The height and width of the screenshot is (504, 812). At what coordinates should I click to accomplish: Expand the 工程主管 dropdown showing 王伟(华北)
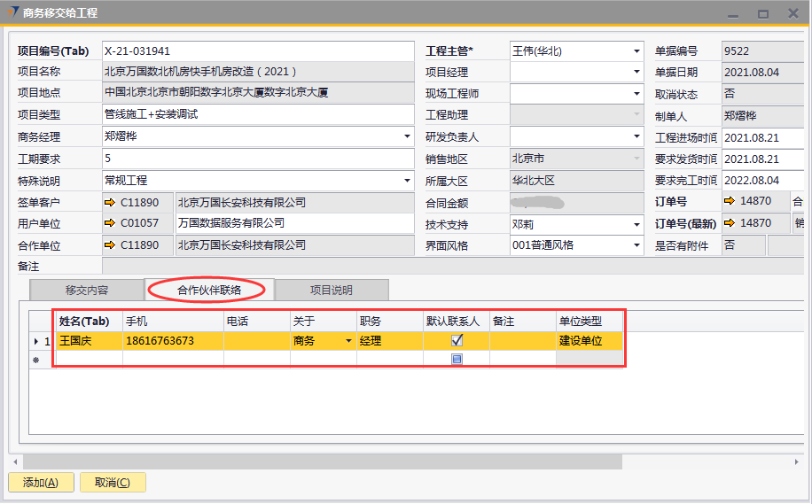[x=636, y=51]
